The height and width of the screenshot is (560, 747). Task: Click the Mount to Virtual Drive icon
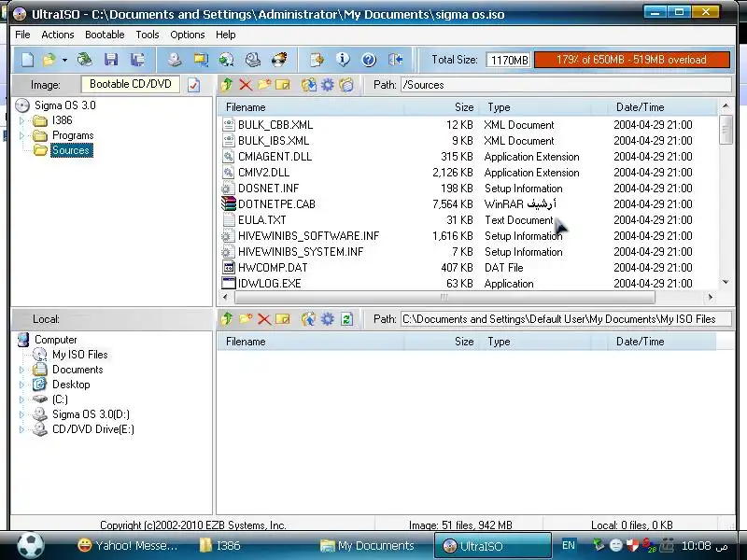click(252, 60)
